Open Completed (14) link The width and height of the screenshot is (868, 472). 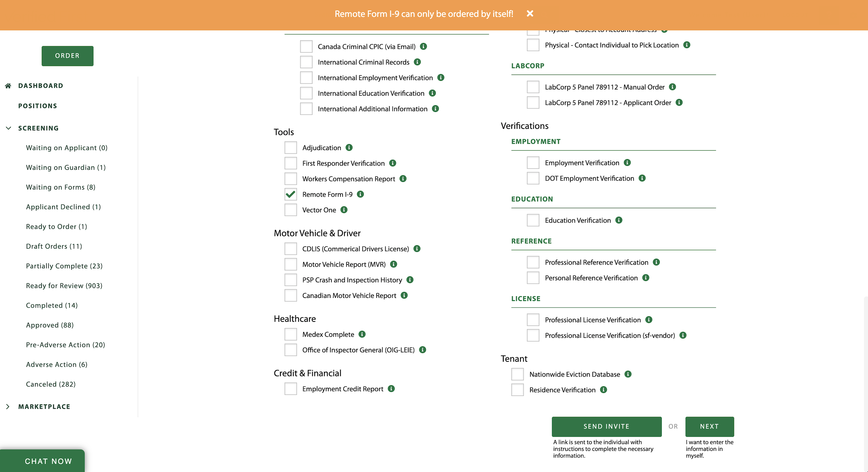[x=52, y=305]
